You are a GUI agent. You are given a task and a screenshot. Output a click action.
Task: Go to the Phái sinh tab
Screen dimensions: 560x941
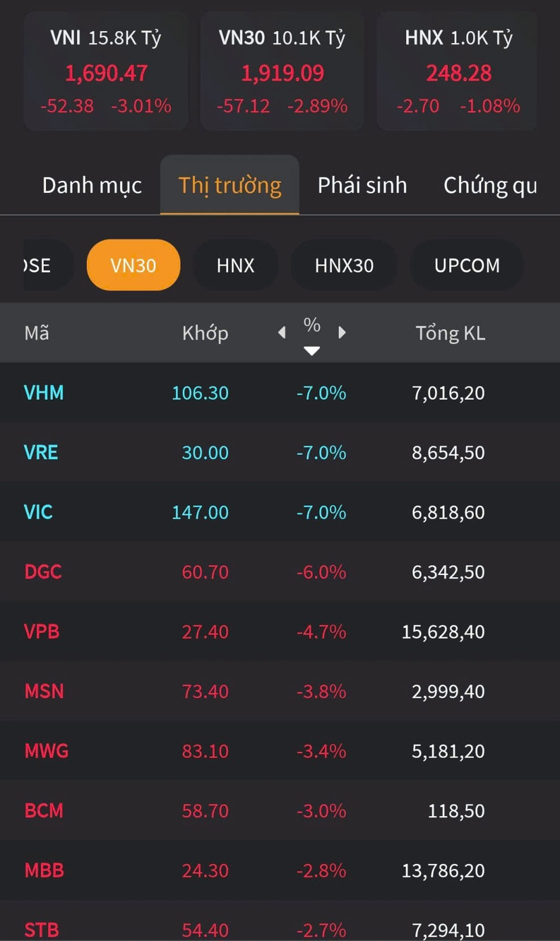point(362,186)
